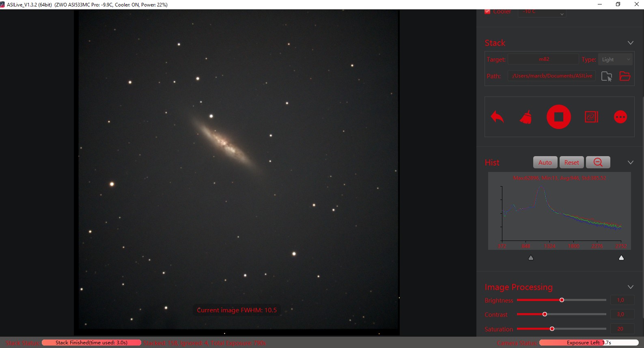Click the 'Exposure Left' camera status bar

click(589, 343)
